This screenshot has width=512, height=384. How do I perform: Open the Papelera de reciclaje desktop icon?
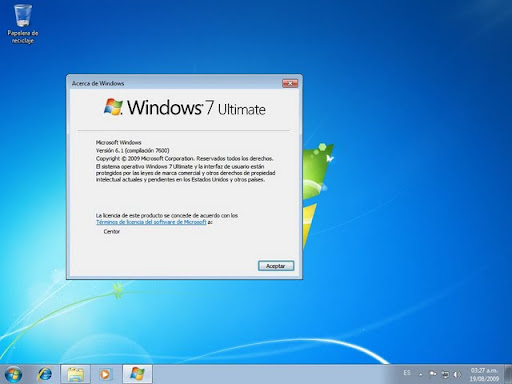(x=23, y=24)
